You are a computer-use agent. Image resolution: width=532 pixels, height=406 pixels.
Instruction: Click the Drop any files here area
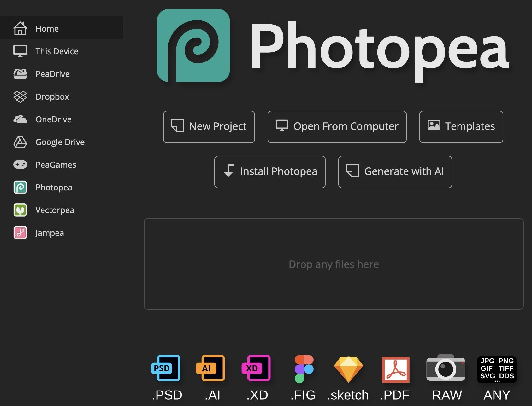pos(334,264)
